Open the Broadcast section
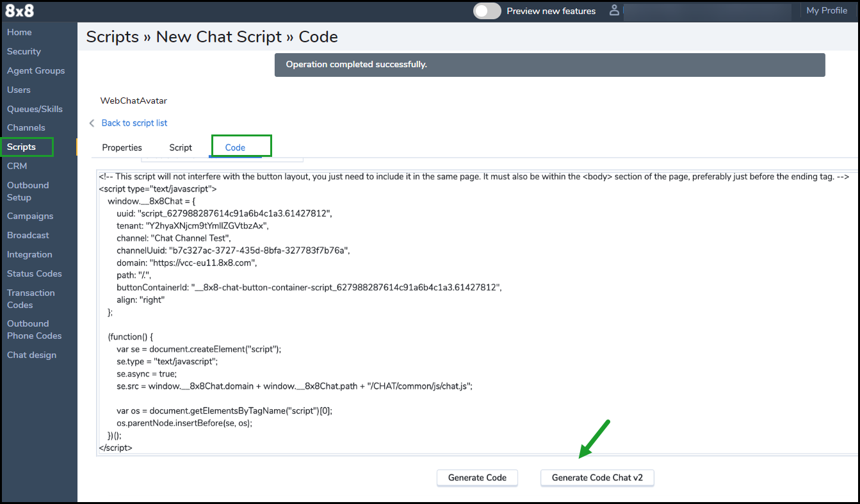860x504 pixels. [x=28, y=235]
